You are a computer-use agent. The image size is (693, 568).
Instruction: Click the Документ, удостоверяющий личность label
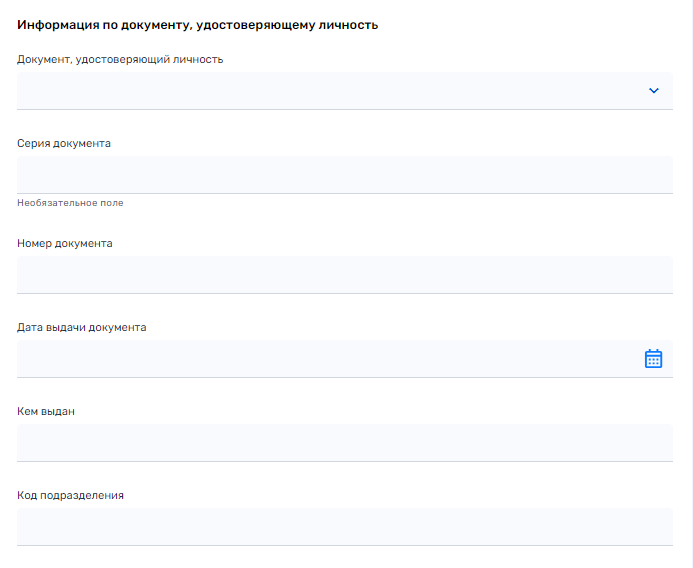[x=120, y=59]
